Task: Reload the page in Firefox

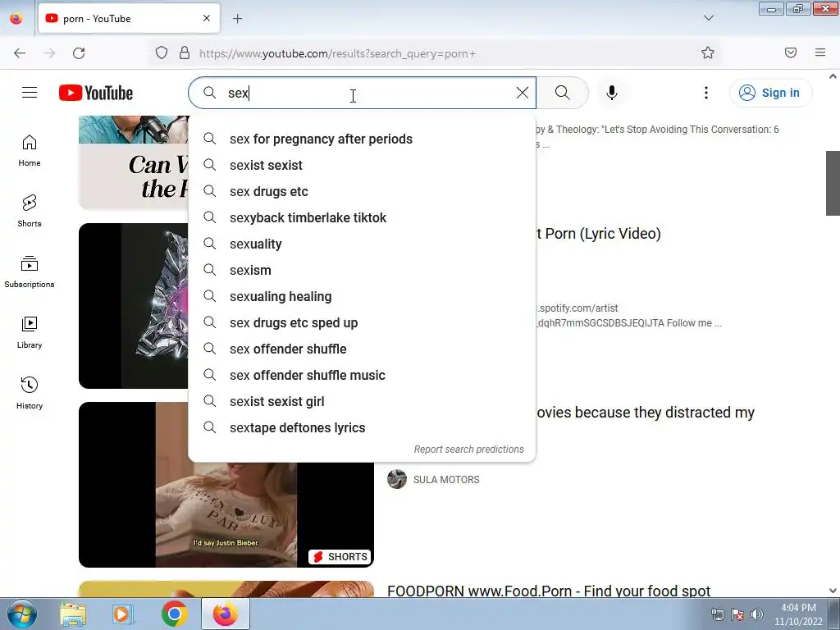Action: [x=79, y=53]
